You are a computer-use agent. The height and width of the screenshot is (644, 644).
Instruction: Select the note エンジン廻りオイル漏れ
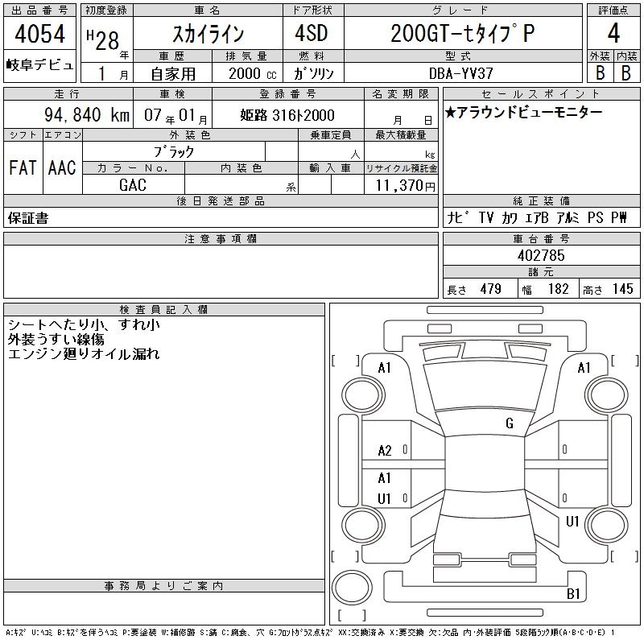coord(84,353)
